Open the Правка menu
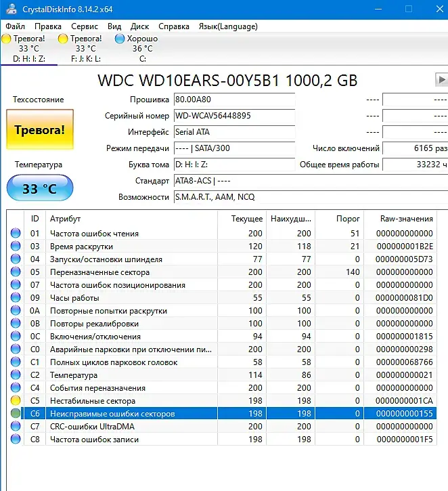This screenshot has height=491, width=448. point(48,26)
